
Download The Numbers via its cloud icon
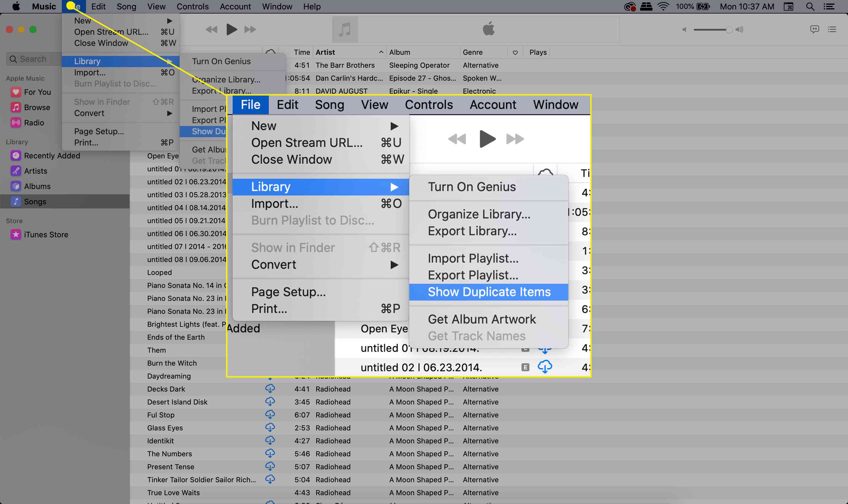(270, 453)
